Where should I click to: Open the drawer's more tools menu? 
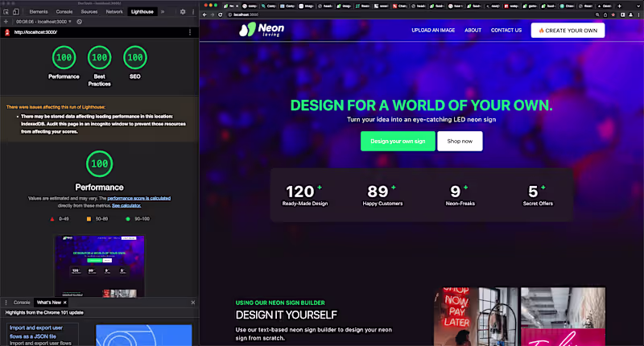pyautogui.click(x=6, y=303)
